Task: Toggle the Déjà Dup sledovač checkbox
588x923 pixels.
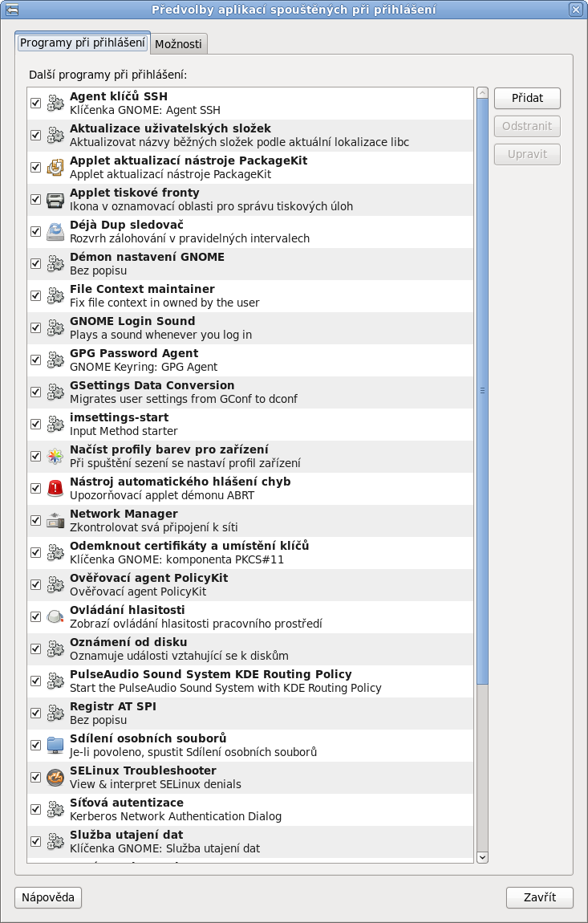Action: coord(35,231)
